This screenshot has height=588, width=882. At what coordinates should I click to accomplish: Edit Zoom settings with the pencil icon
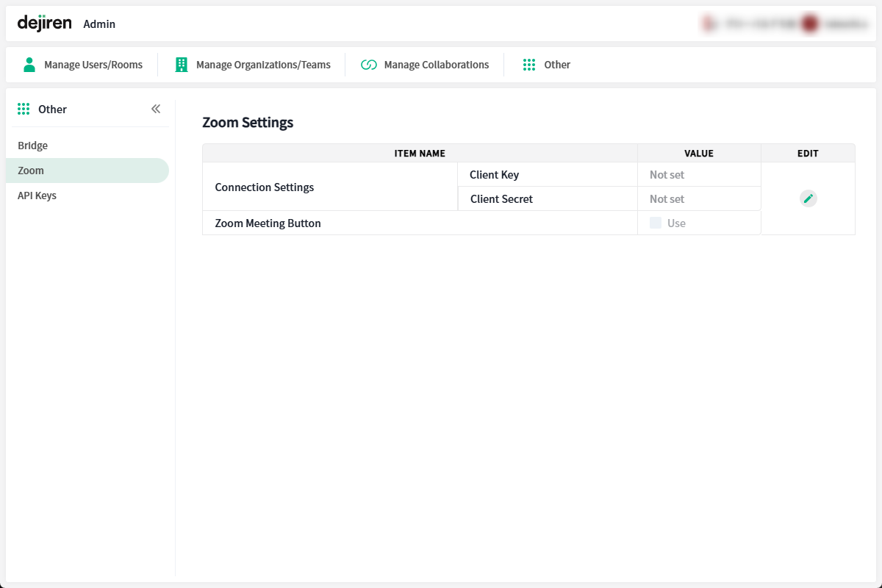click(x=808, y=198)
